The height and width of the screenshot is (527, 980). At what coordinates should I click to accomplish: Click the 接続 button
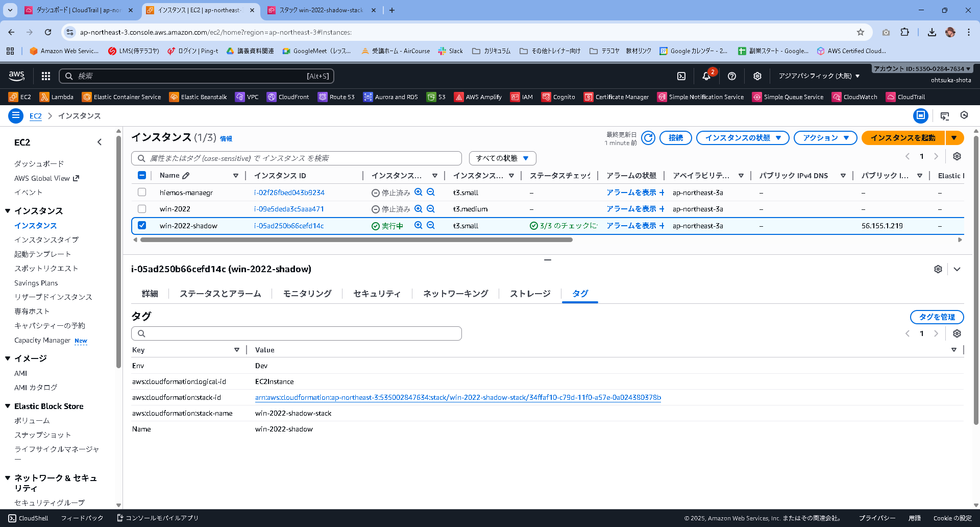click(x=676, y=138)
